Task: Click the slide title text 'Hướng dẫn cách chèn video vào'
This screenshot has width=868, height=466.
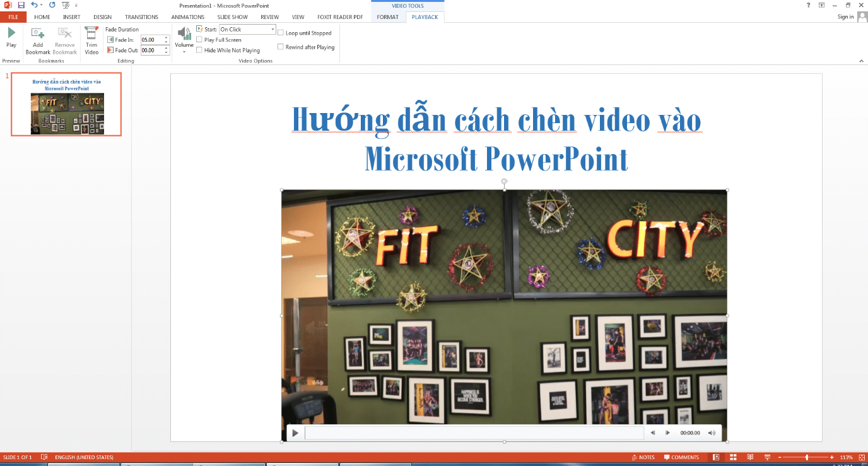Action: (x=496, y=120)
